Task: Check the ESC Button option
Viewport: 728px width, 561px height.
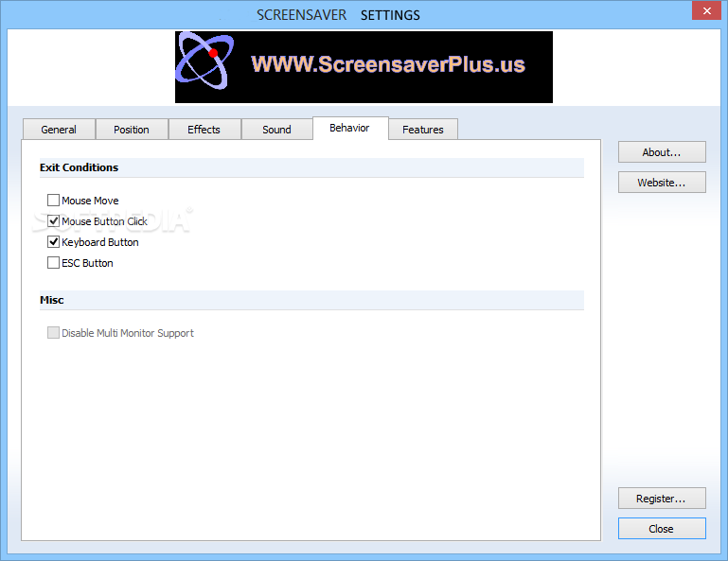Action: (x=53, y=263)
